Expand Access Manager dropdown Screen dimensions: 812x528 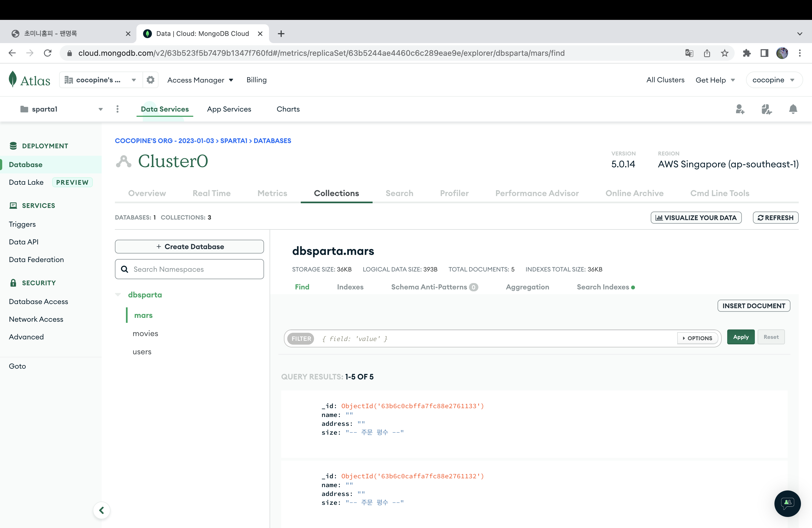coord(200,80)
